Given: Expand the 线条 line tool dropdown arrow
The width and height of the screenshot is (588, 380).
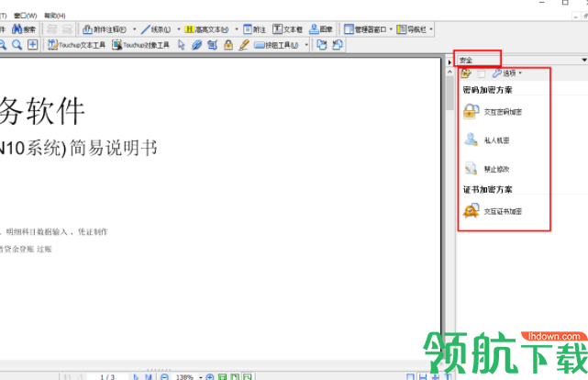Looking at the screenshot, I should 179,29.
